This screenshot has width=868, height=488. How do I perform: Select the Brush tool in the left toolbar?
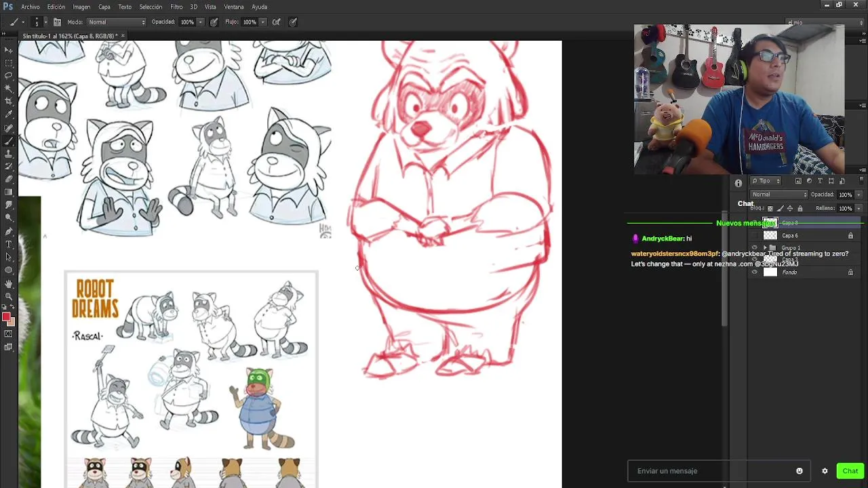[8, 140]
